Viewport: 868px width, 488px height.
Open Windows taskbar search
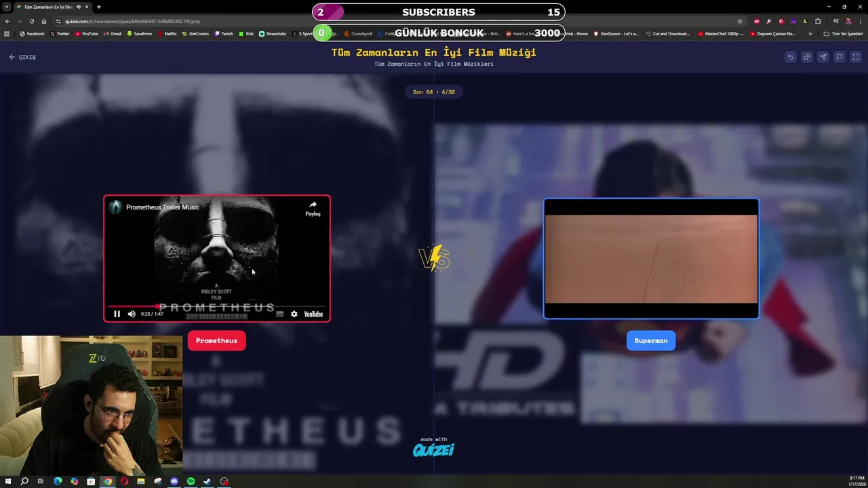(24, 481)
